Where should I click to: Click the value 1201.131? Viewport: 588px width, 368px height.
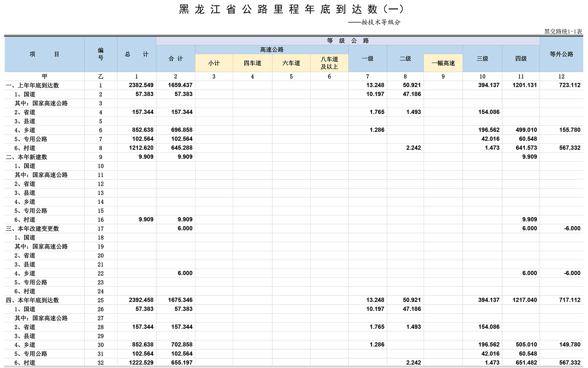click(x=525, y=85)
